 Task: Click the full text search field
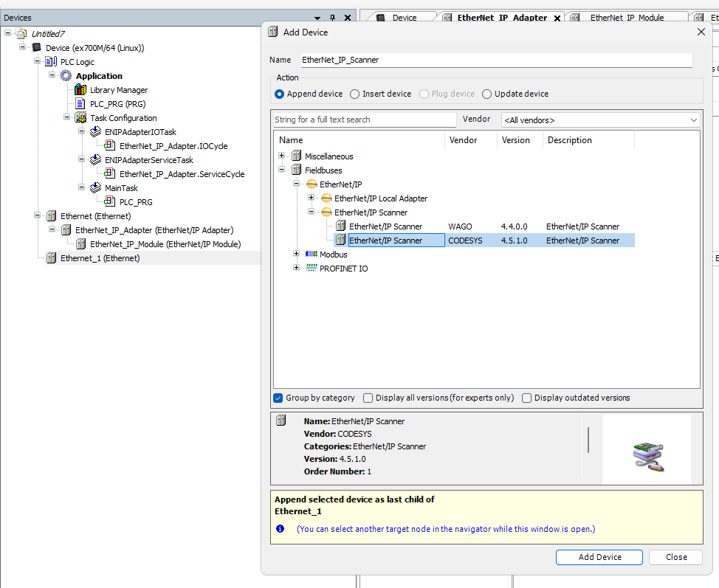tap(364, 120)
